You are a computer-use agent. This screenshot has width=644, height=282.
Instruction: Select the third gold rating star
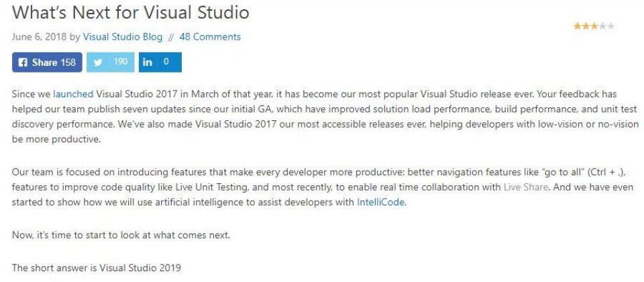[x=594, y=26]
